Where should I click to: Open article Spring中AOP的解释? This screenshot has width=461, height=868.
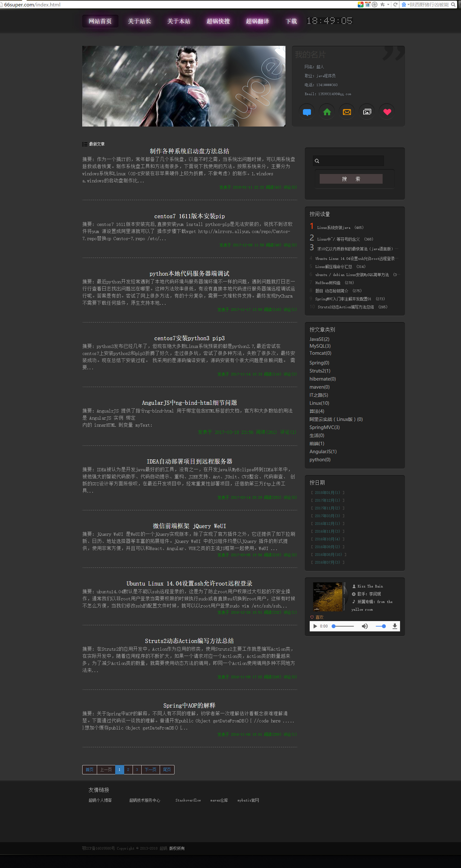(189, 706)
